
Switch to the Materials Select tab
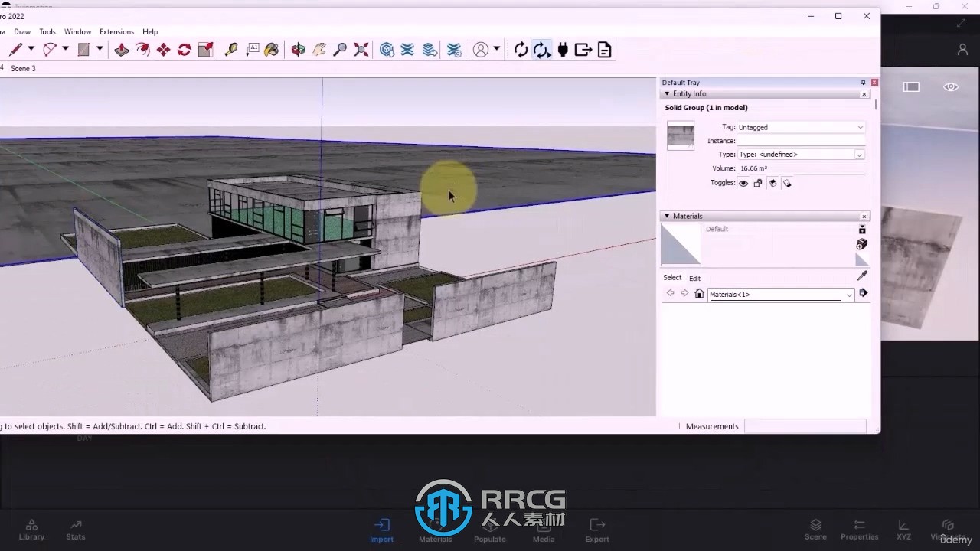coord(672,278)
